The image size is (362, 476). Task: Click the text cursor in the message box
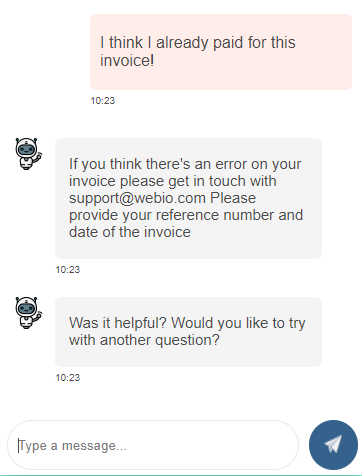click(19, 445)
